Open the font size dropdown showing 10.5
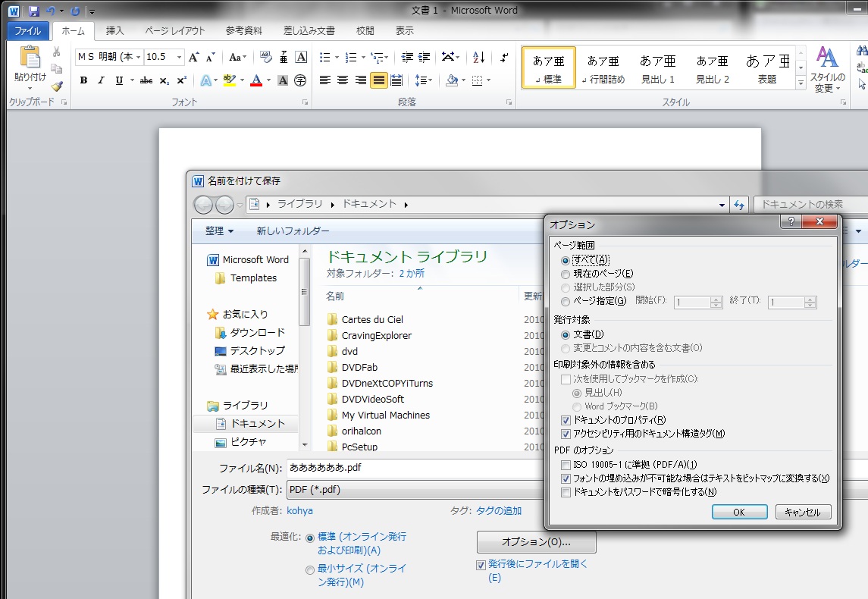Image resolution: width=868 pixels, height=599 pixels. 180,57
